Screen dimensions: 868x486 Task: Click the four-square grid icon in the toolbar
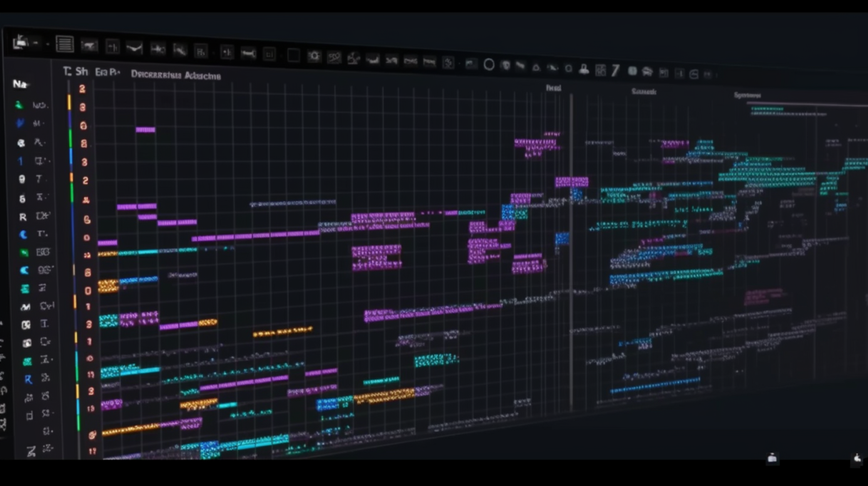(x=600, y=70)
